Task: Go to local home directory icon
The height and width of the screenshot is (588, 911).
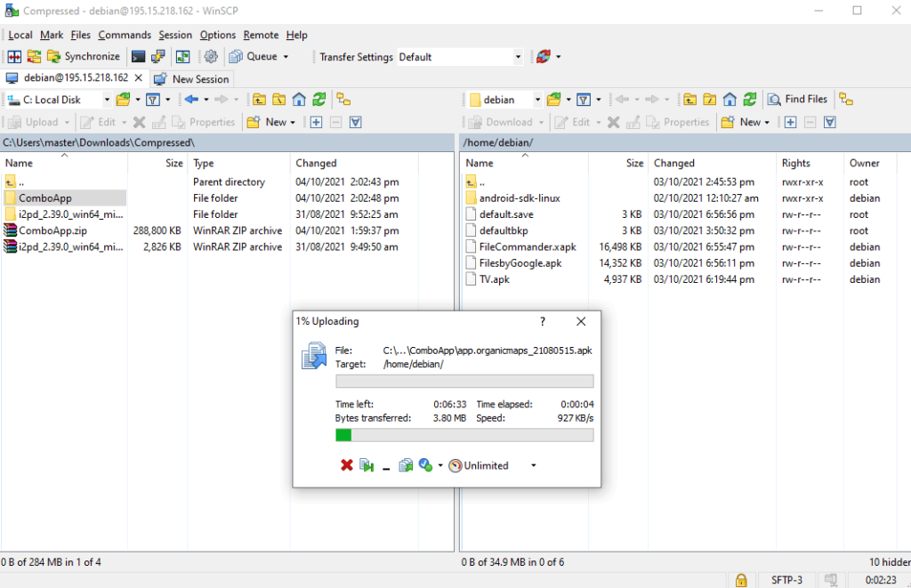Action: click(x=299, y=100)
